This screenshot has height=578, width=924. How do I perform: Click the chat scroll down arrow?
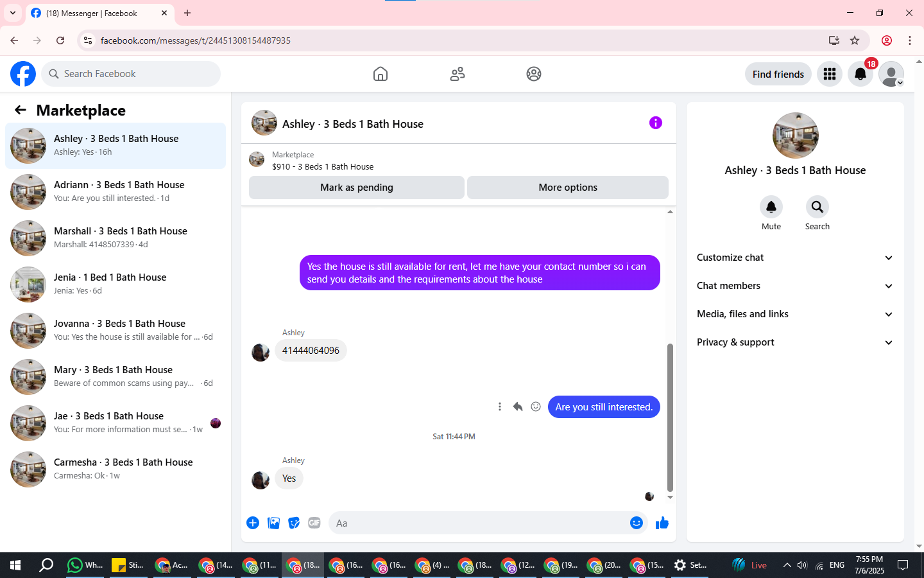tap(670, 497)
